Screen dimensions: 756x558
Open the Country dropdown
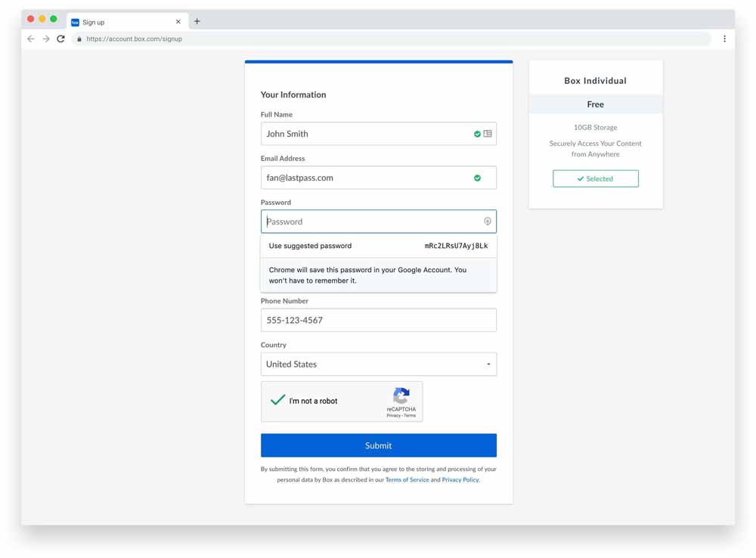(x=488, y=364)
